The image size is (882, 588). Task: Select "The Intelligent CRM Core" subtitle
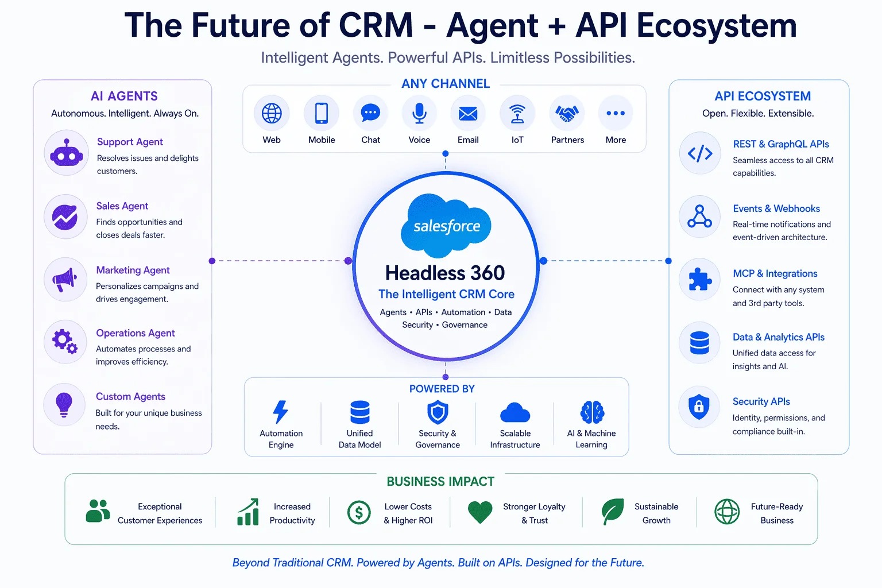[446, 294]
